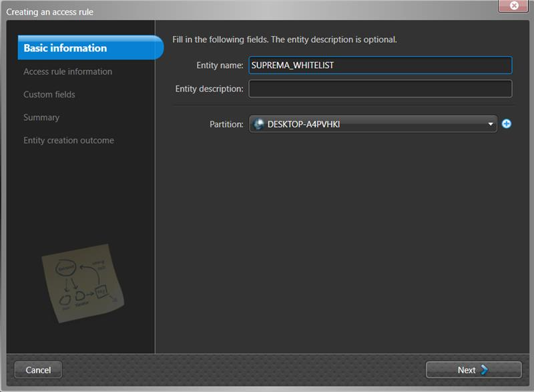The image size is (534, 392).
Task: Click the blue plus icon beside Partition
Action: (507, 124)
